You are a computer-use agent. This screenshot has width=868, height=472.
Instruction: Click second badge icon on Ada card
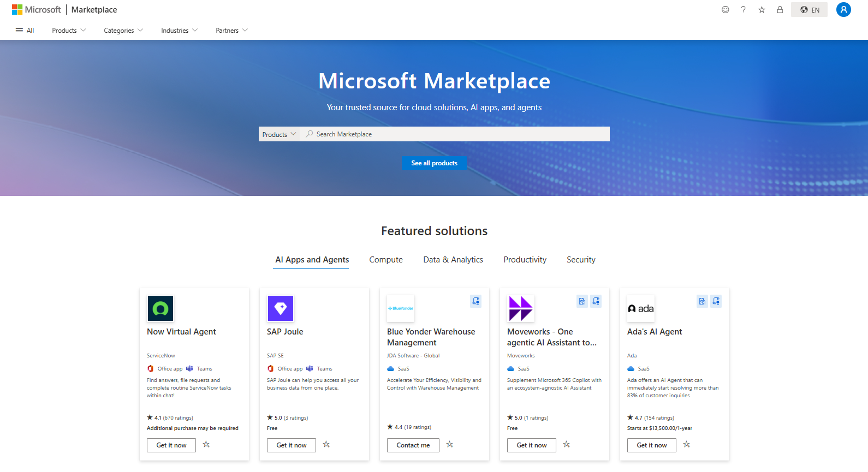pos(716,301)
